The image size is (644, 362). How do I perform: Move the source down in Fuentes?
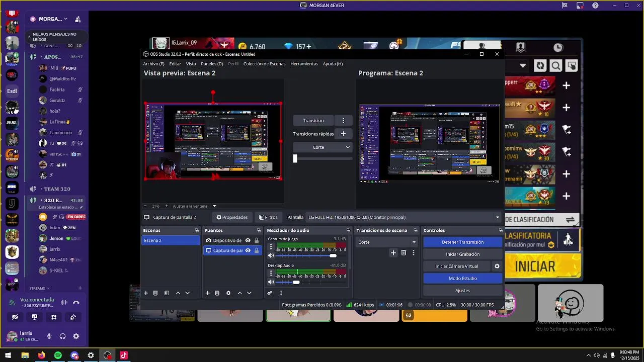(x=249, y=293)
